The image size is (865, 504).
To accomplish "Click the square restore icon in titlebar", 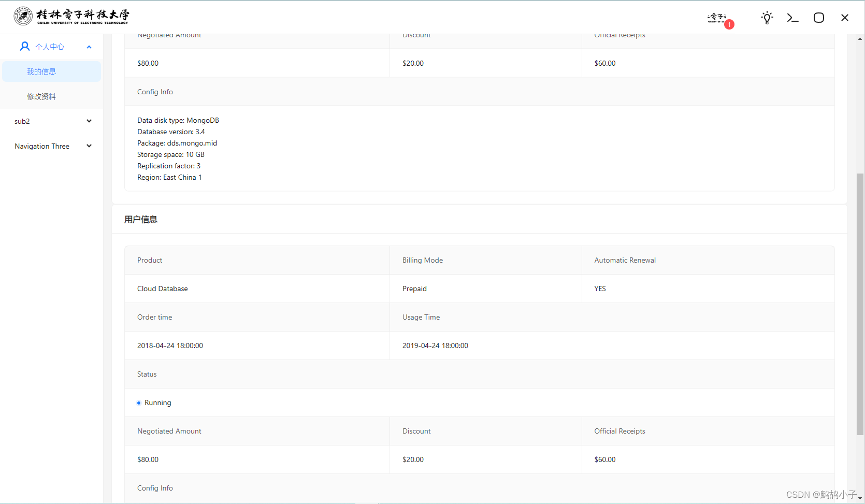I will (818, 17).
